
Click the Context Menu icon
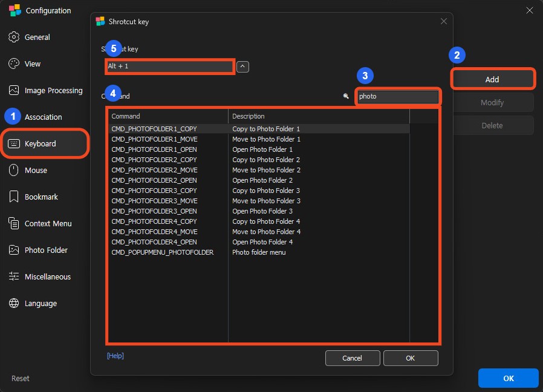click(14, 223)
